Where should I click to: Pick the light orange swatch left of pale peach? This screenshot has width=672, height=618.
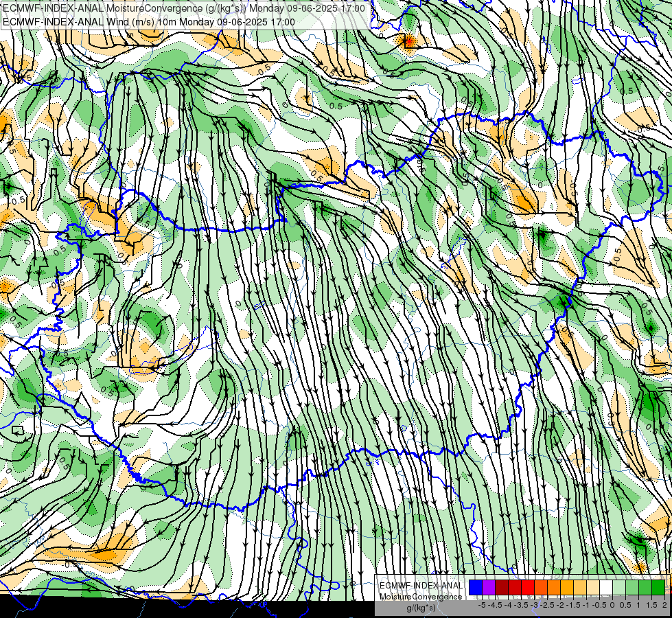(580, 587)
